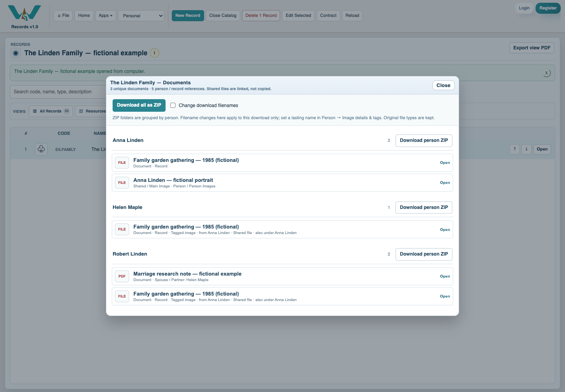565x392 pixels.
Task: Close the Documents dialog
Action: [443, 85]
